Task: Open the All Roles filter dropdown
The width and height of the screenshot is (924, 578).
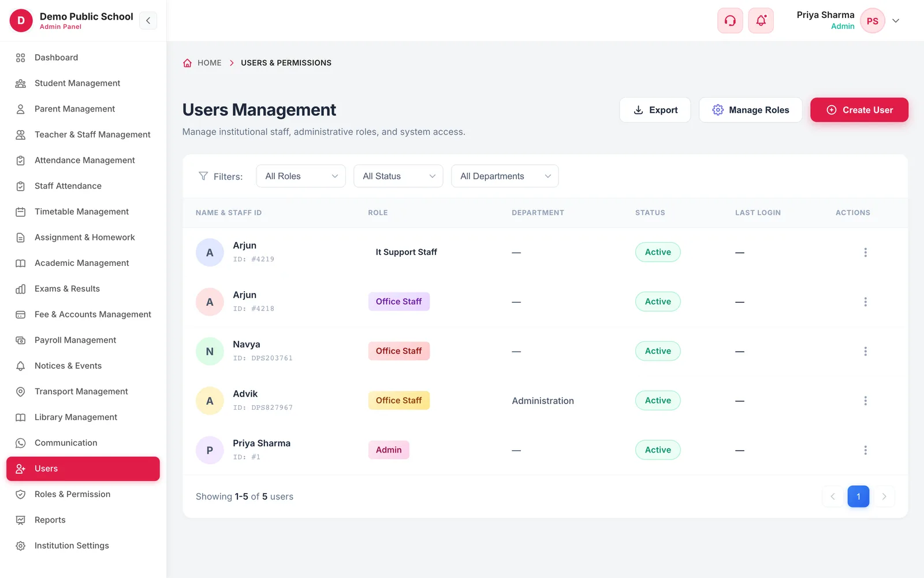Action: (301, 176)
